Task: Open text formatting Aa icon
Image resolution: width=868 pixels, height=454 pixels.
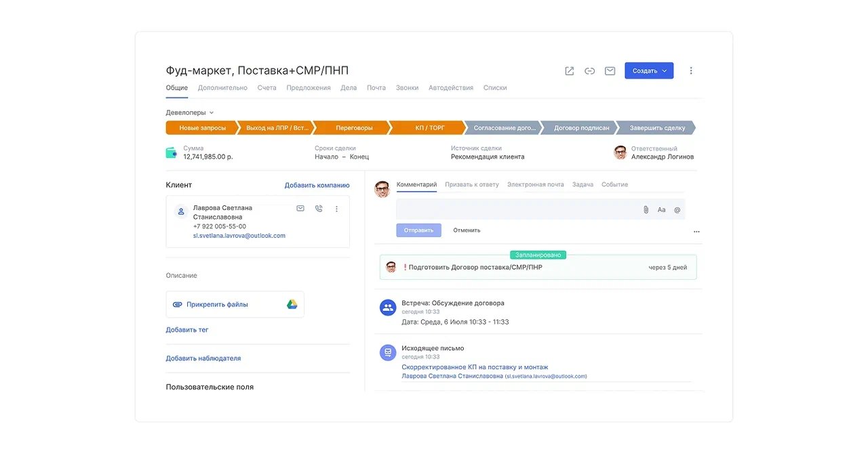Action: point(661,210)
